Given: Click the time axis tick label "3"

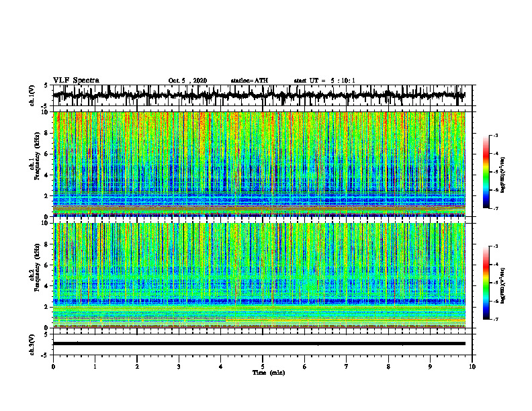Looking at the screenshot, I should tap(179, 367).
